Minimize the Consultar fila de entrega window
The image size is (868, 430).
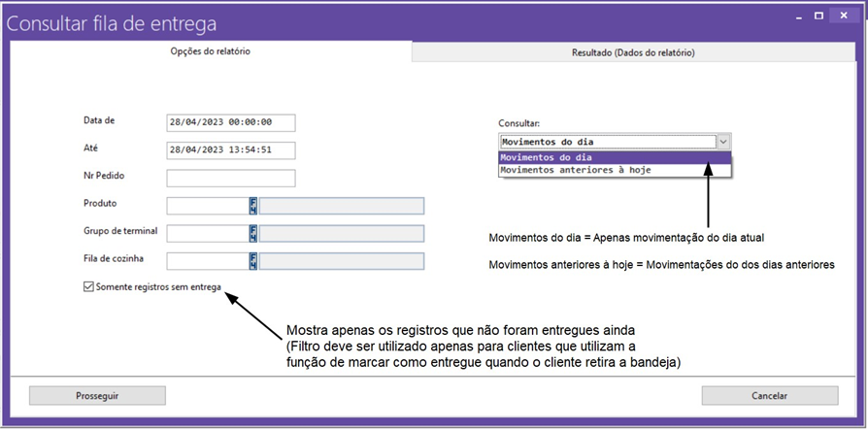click(797, 17)
